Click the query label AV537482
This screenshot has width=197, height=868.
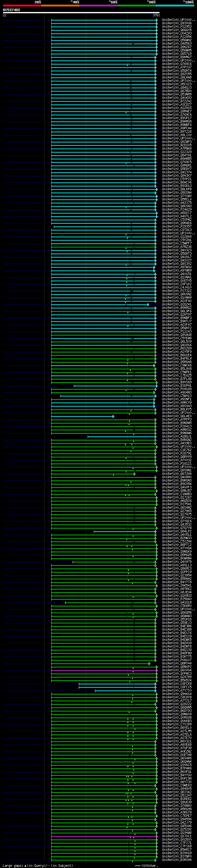click(11, 10)
